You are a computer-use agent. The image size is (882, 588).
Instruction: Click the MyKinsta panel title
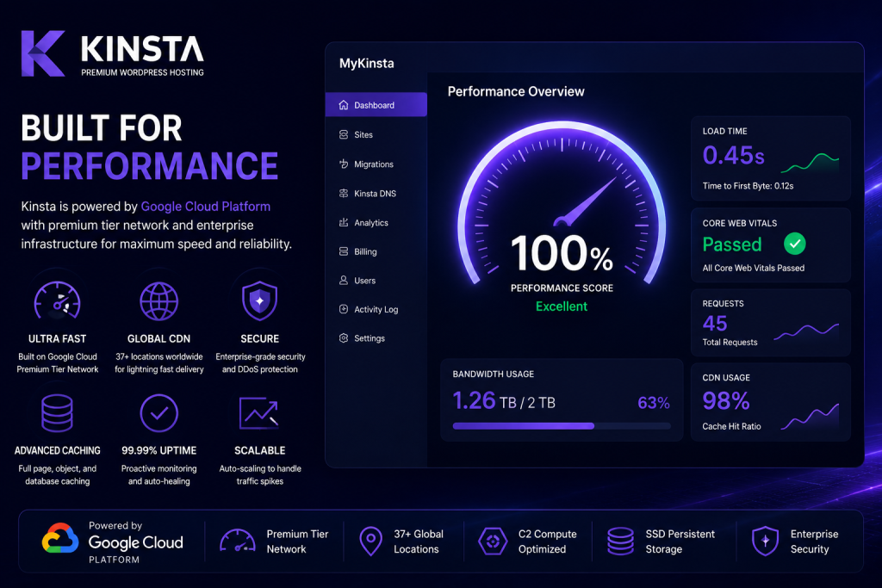(x=367, y=63)
